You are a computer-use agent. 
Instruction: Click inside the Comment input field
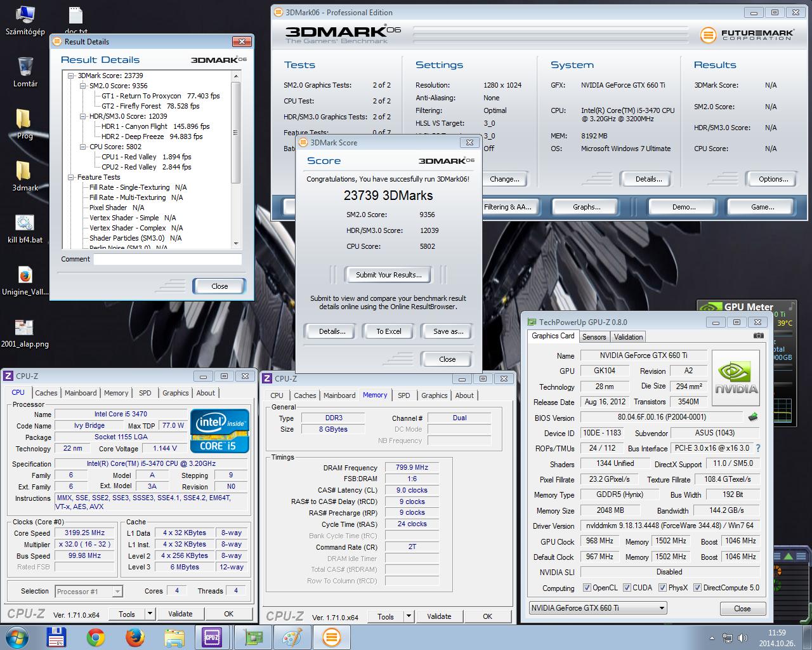click(x=168, y=259)
